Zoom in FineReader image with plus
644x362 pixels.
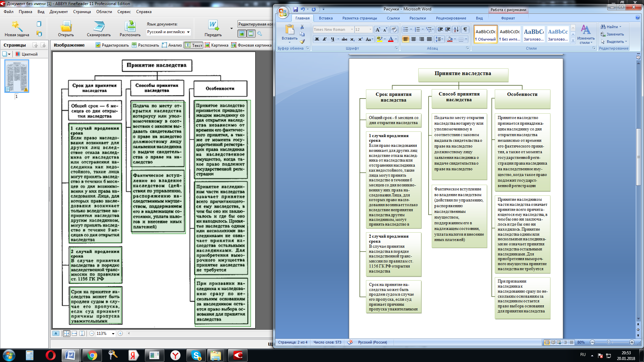[x=120, y=334]
